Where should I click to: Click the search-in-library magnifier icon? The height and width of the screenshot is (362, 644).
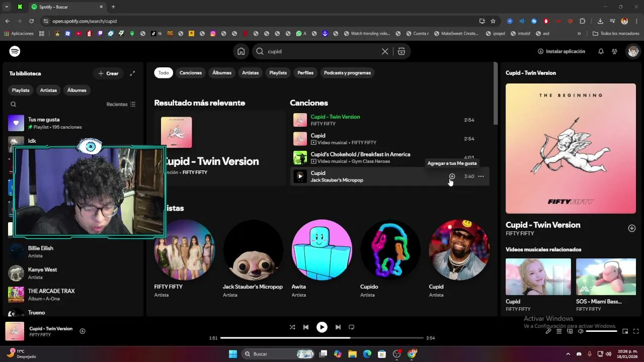[14, 104]
